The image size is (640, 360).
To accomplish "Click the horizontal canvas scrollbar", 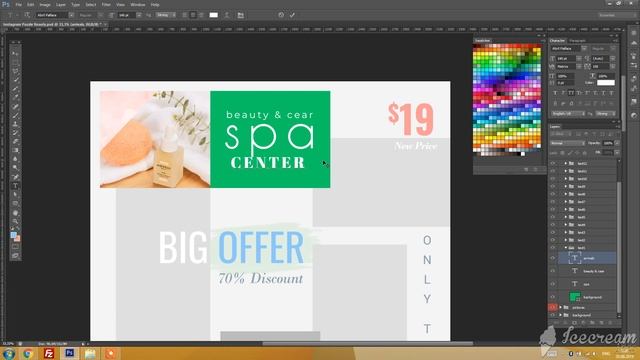I will coord(367,344).
